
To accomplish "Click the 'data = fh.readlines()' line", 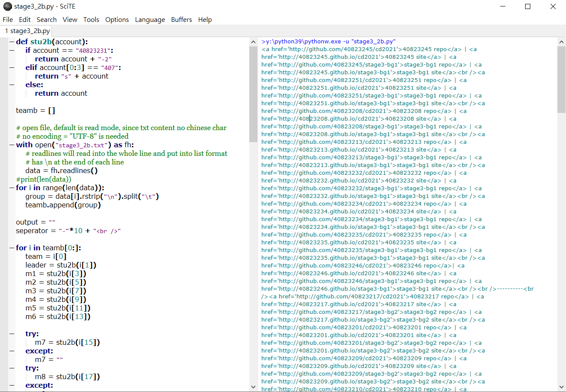I will click(61, 170).
